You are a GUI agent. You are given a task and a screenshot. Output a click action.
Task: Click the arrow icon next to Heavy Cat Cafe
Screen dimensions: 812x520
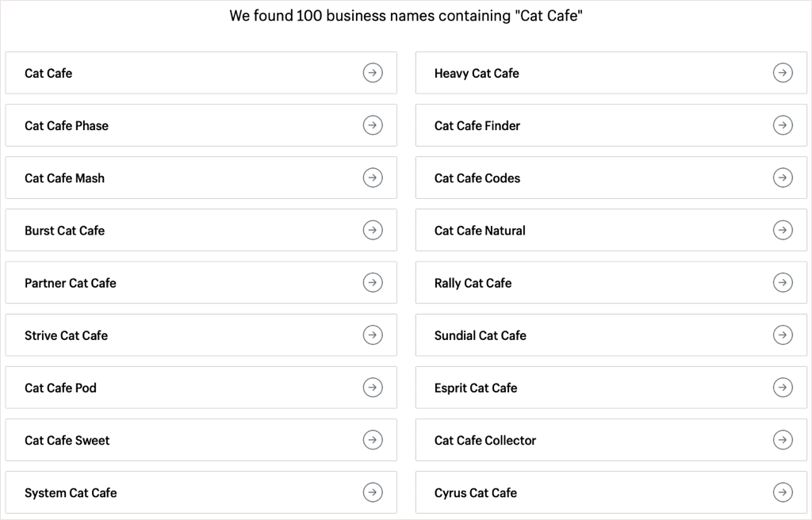783,73
